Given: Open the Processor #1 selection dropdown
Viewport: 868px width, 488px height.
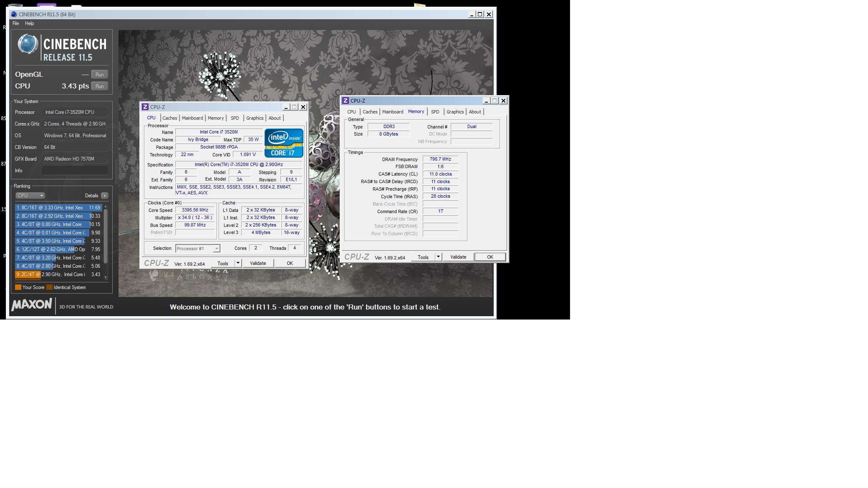Looking at the screenshot, I should (x=198, y=249).
